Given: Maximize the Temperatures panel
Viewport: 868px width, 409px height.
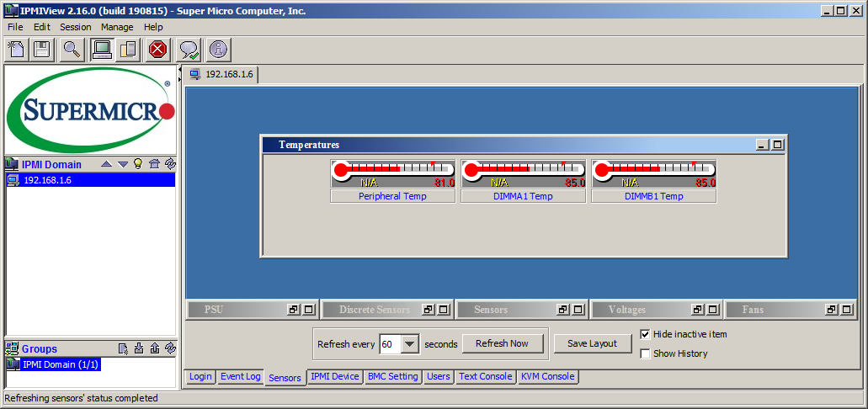Looking at the screenshot, I should click(778, 145).
